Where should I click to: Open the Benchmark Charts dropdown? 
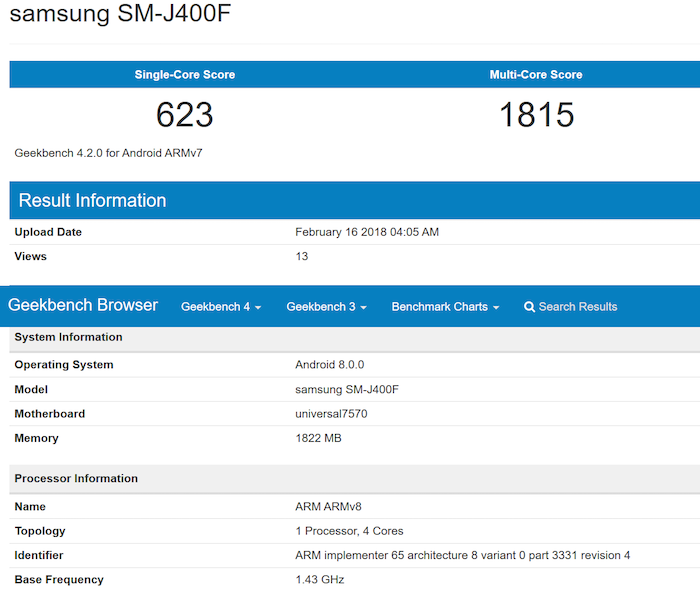point(445,307)
